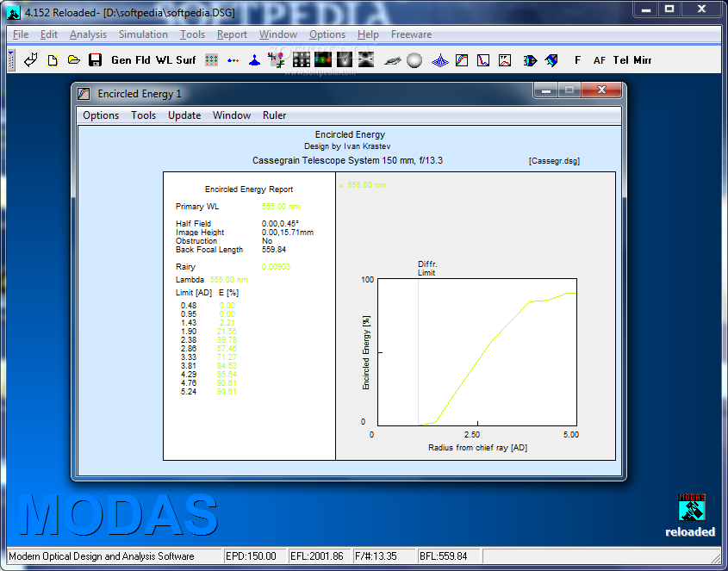Grab the toolbar drag handle
The width and height of the screenshot is (728, 571).
point(11,60)
